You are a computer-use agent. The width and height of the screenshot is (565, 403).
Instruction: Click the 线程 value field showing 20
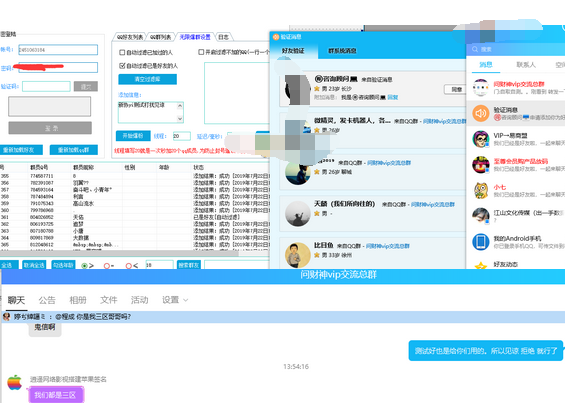point(182,136)
